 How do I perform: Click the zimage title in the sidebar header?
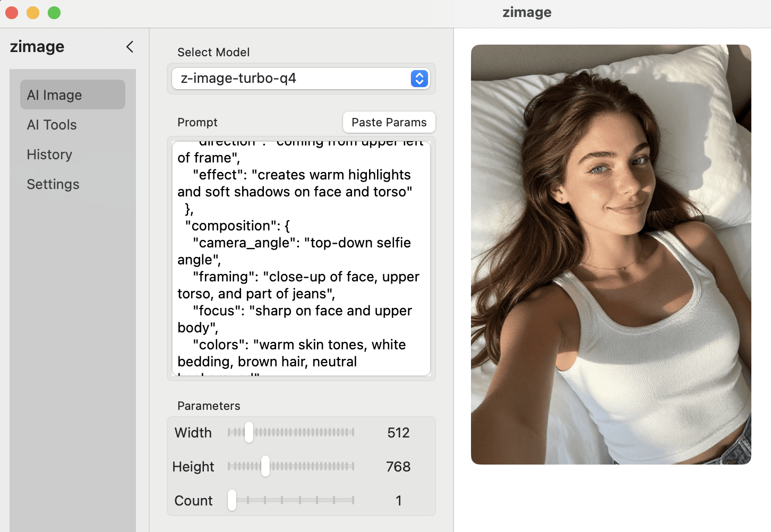[x=37, y=47]
